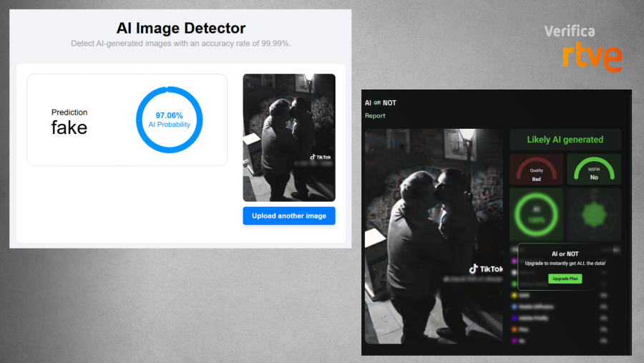Click the TikTok logo on the large photo

pos(486,269)
